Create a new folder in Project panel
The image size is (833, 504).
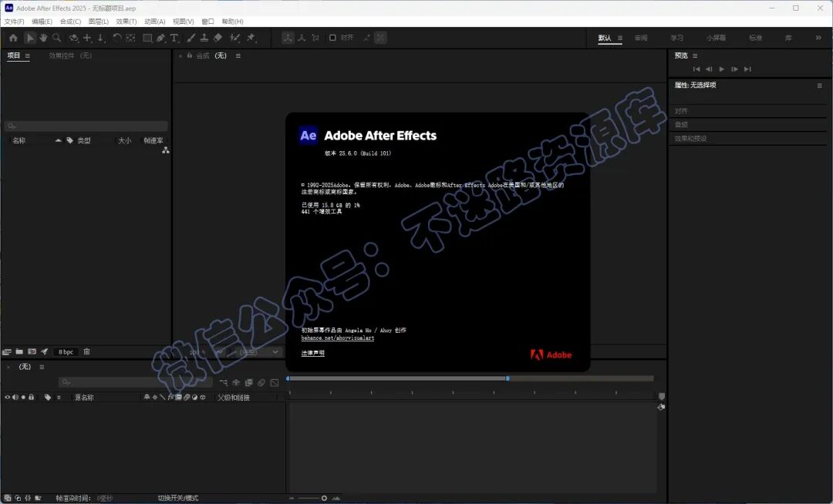(x=19, y=351)
